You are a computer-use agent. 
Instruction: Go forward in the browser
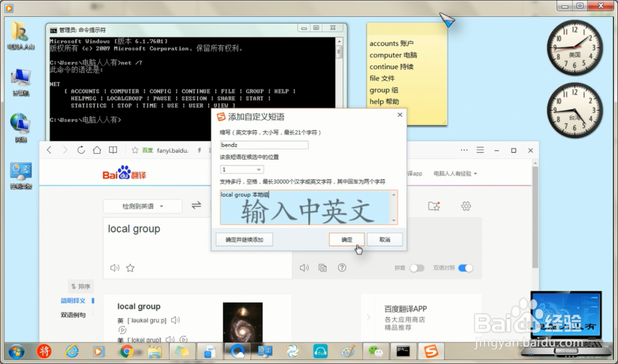65,150
